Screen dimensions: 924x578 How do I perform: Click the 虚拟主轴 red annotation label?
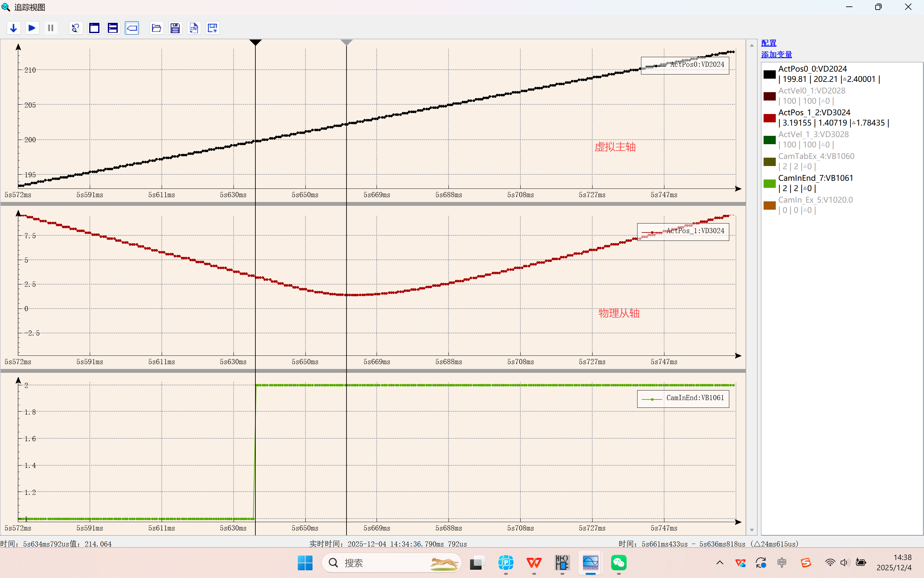(615, 147)
